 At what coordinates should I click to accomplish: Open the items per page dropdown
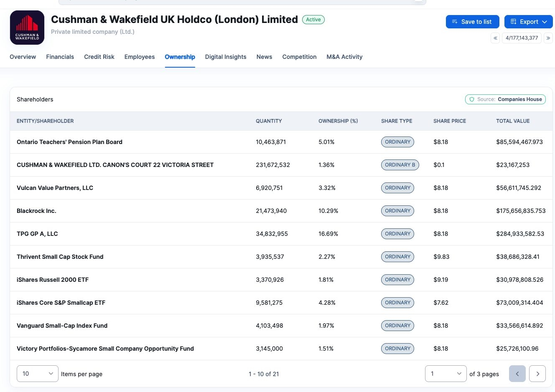[x=38, y=374]
